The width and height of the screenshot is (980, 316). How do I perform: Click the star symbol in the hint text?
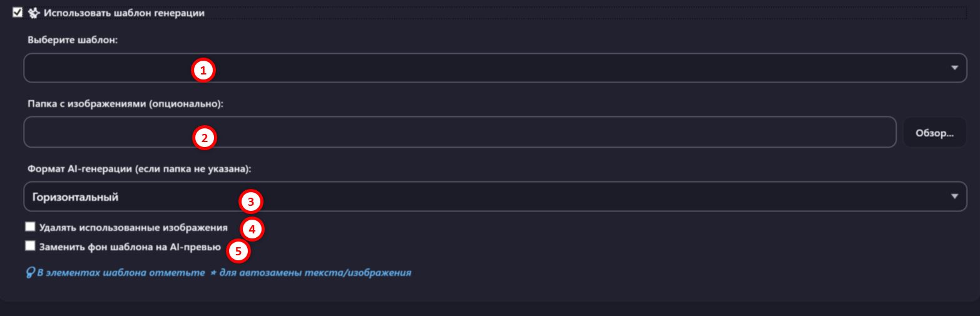(213, 273)
